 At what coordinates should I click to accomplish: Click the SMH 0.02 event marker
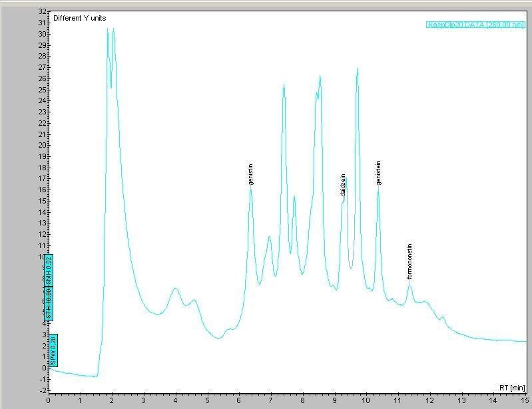49,271
